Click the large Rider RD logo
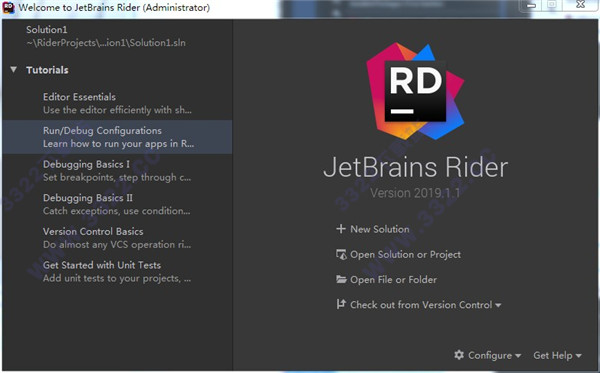The height and width of the screenshot is (373, 600). point(415,91)
